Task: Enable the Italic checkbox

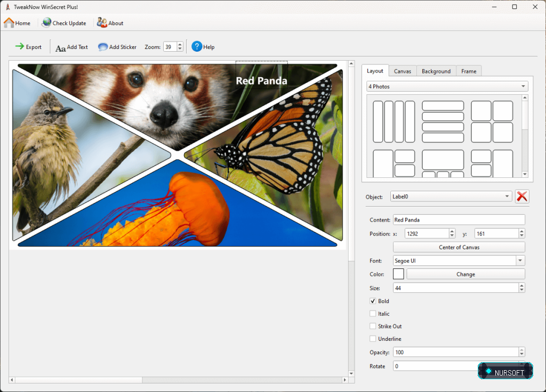Action: coord(373,313)
